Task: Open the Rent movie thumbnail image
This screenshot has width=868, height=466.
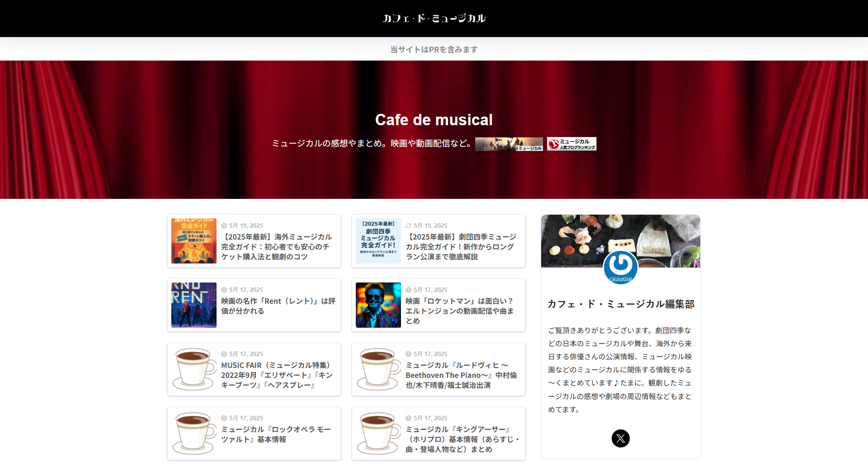Action: (x=193, y=305)
